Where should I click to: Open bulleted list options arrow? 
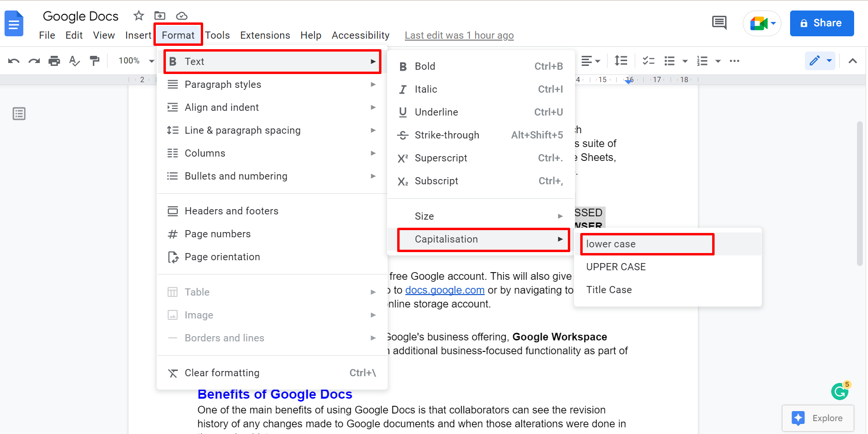pyautogui.click(x=685, y=61)
